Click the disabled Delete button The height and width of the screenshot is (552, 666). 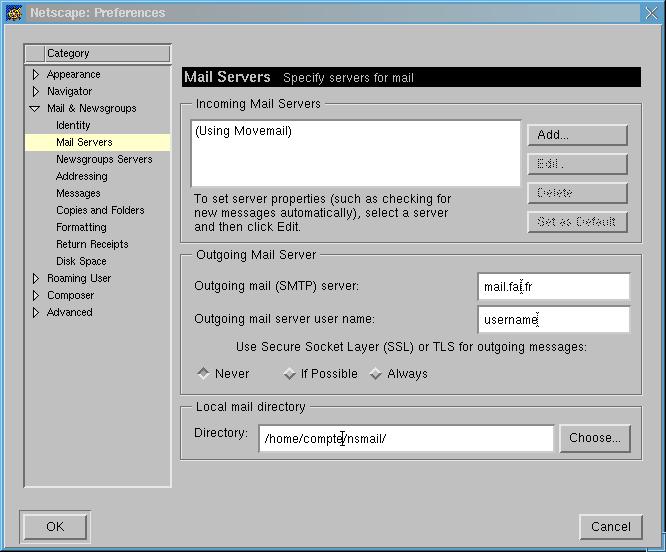pyautogui.click(x=577, y=193)
